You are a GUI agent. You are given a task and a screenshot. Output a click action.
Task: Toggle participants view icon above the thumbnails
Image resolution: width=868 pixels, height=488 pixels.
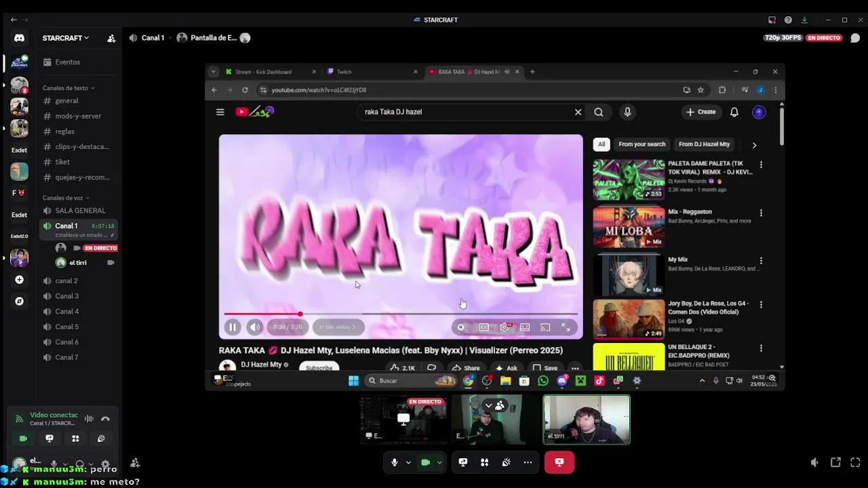(500, 405)
